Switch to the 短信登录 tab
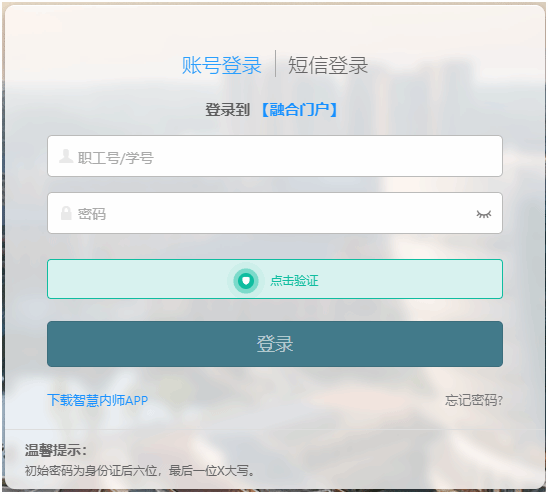 click(328, 65)
